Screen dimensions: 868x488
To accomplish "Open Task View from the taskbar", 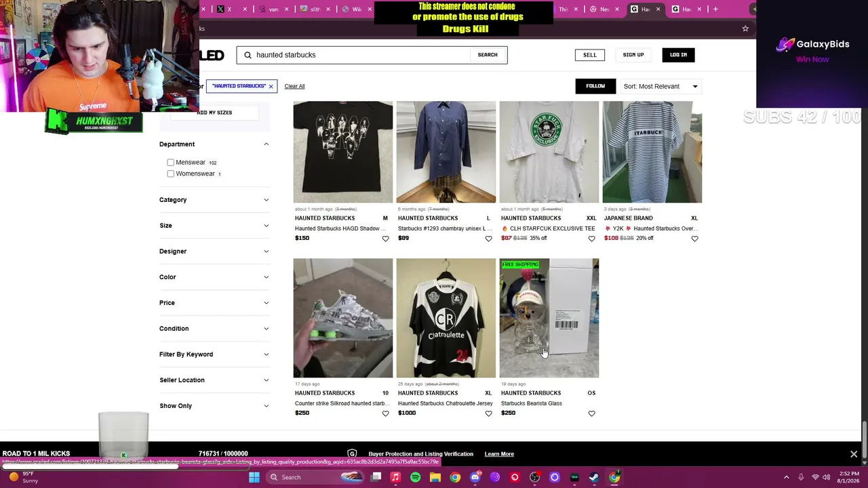I will 376,477.
